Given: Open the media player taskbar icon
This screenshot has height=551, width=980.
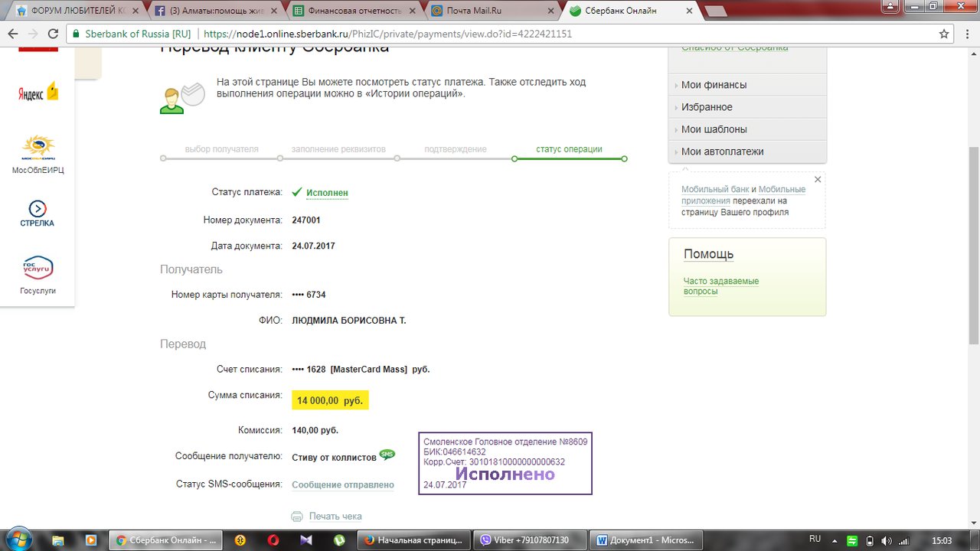Looking at the screenshot, I should tap(91, 540).
